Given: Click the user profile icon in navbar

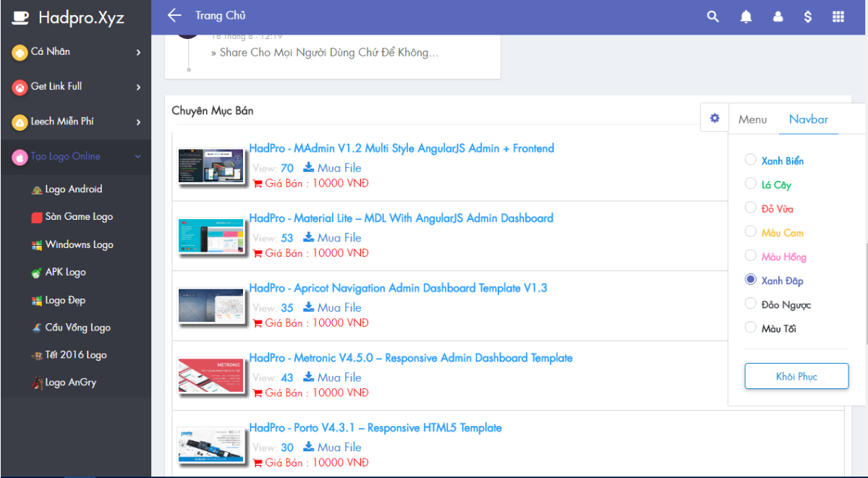Looking at the screenshot, I should pyautogui.click(x=778, y=17).
